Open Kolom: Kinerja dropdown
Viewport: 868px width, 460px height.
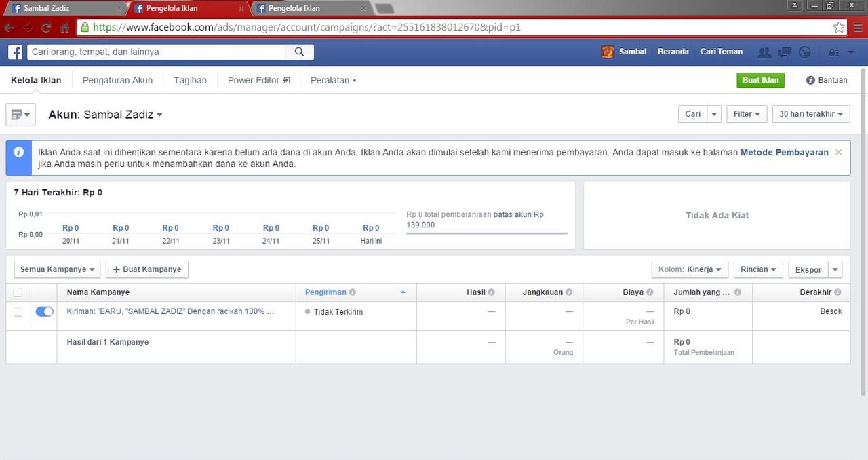pyautogui.click(x=690, y=269)
